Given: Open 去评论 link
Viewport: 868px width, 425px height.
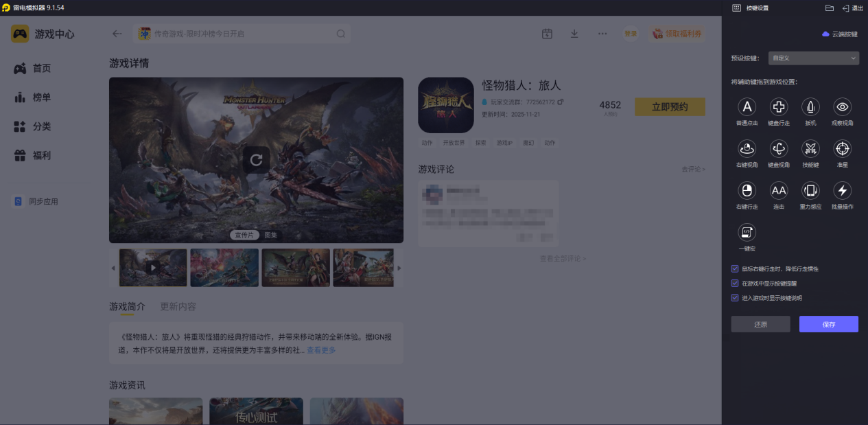Looking at the screenshot, I should pyautogui.click(x=693, y=169).
